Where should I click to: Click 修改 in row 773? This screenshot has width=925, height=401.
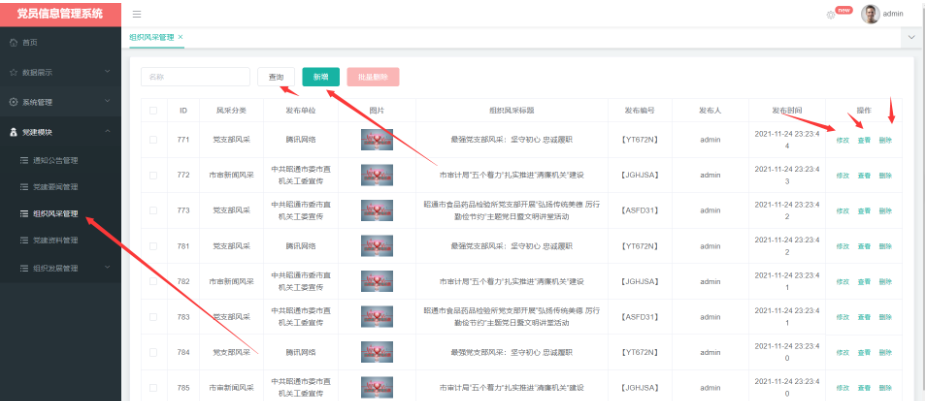(842, 211)
